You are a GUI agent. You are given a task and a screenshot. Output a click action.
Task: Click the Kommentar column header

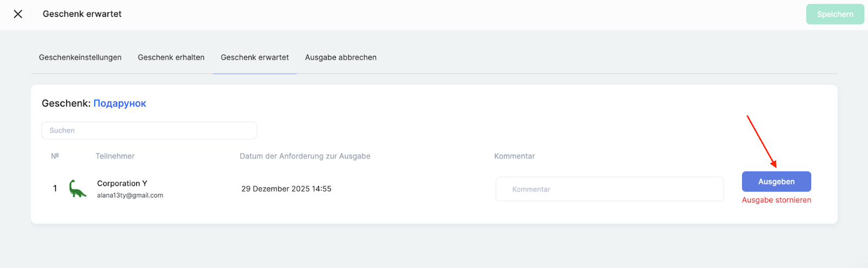[514, 156]
